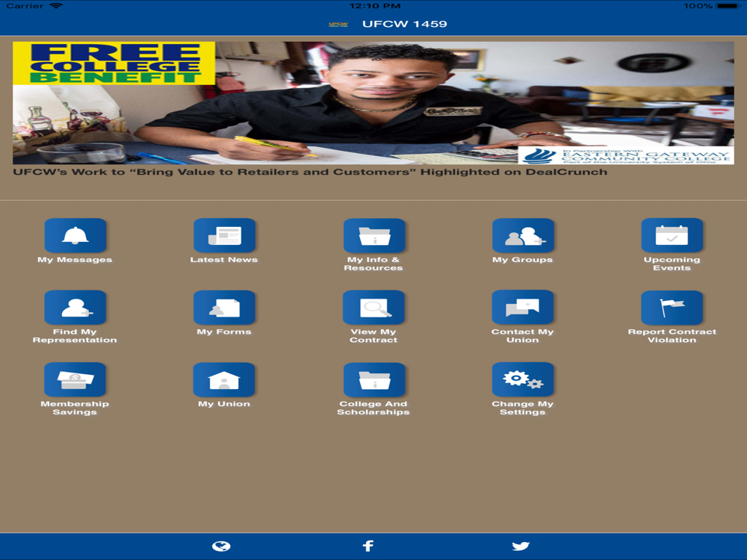
Task: Tap the My Forms label
Action: (x=224, y=332)
